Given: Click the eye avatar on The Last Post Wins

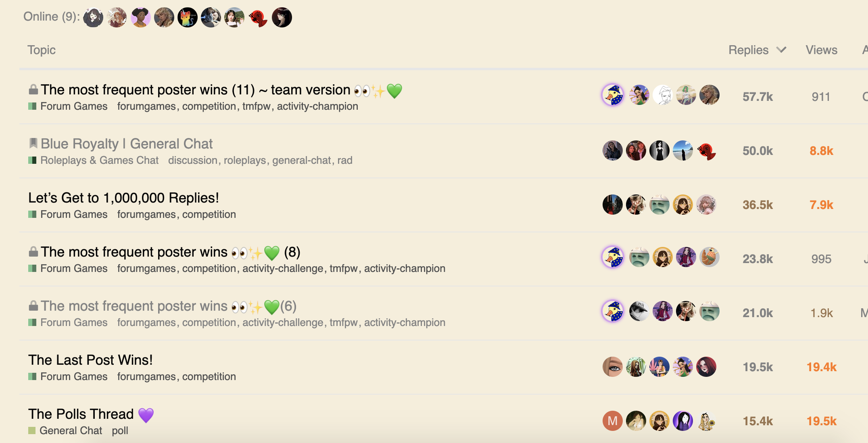Looking at the screenshot, I should (613, 367).
